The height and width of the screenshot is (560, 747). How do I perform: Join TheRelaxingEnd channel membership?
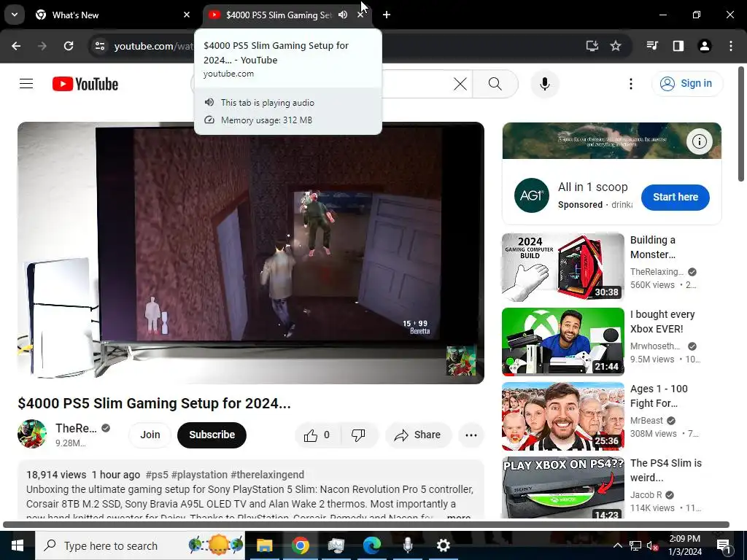[x=150, y=435]
